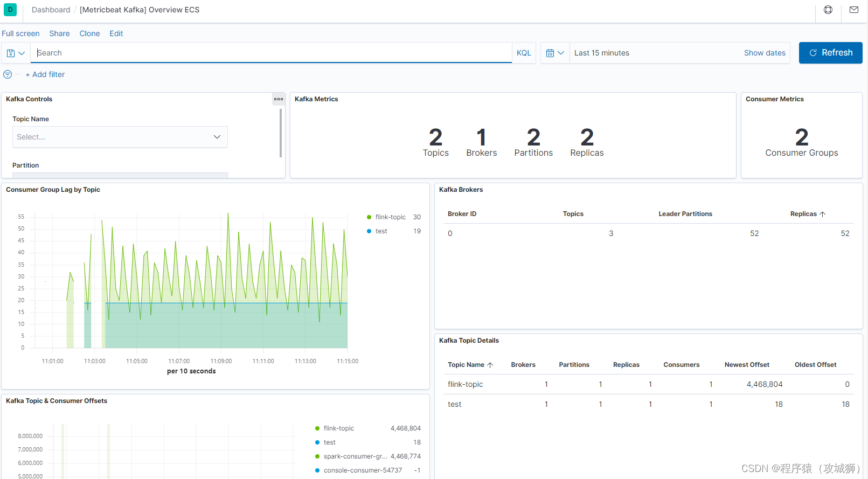
Task: Sort by Oldest Offset column
Action: tap(815, 365)
